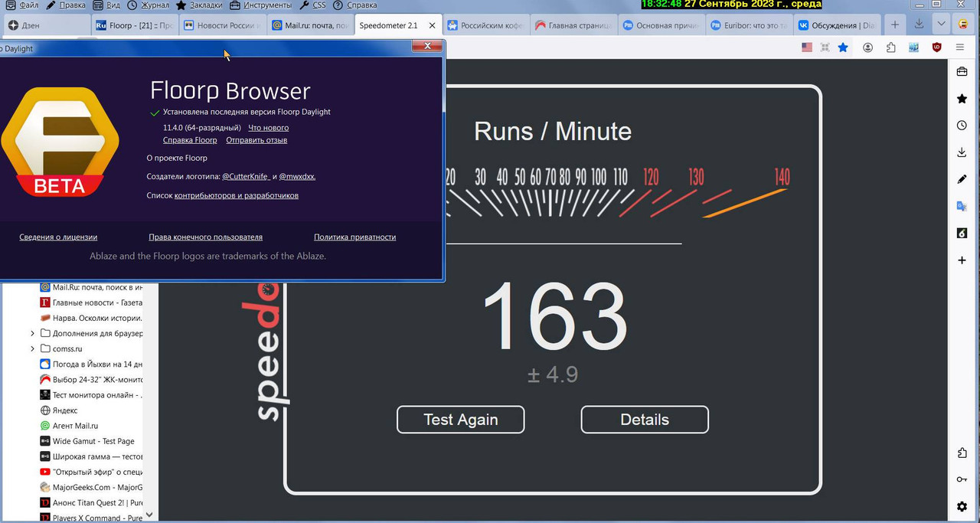Click the Test Again button

click(460, 420)
